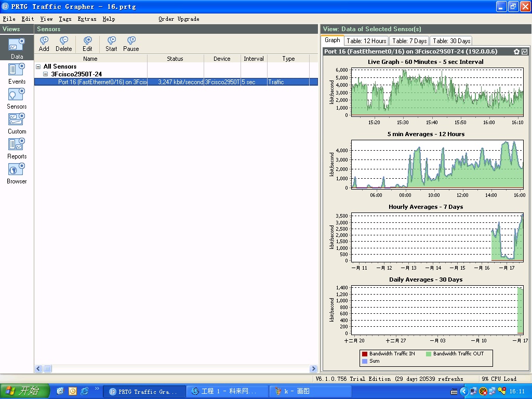Collapse the All Sensors tree node
The height and width of the screenshot is (399, 532).
click(38, 66)
